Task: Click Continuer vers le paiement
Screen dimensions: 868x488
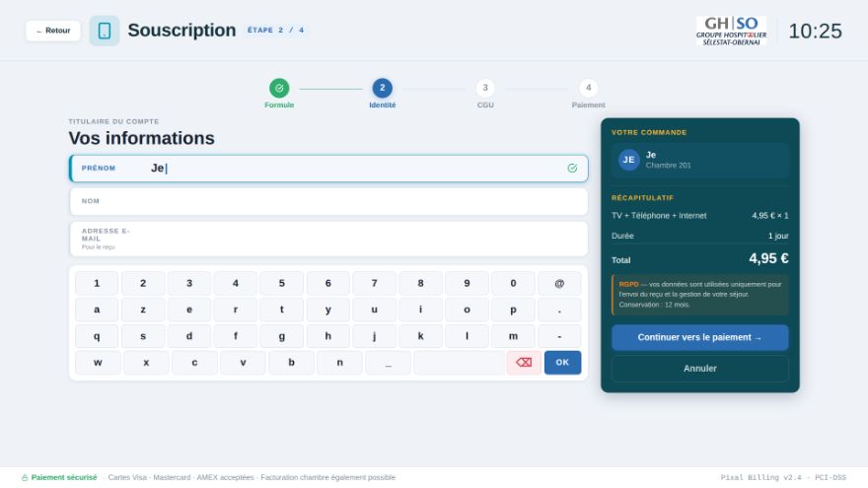Action: click(699, 337)
